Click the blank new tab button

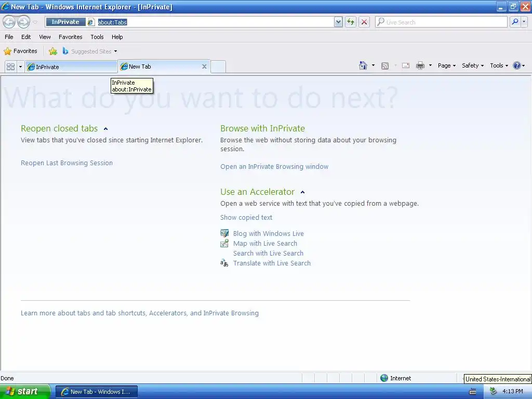218,66
